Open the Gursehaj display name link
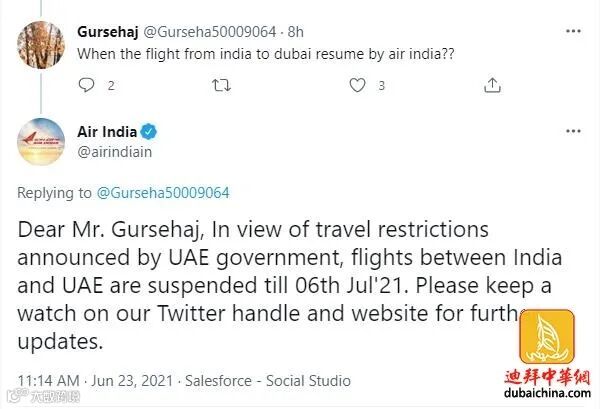The height and width of the screenshot is (409, 602). [x=102, y=31]
